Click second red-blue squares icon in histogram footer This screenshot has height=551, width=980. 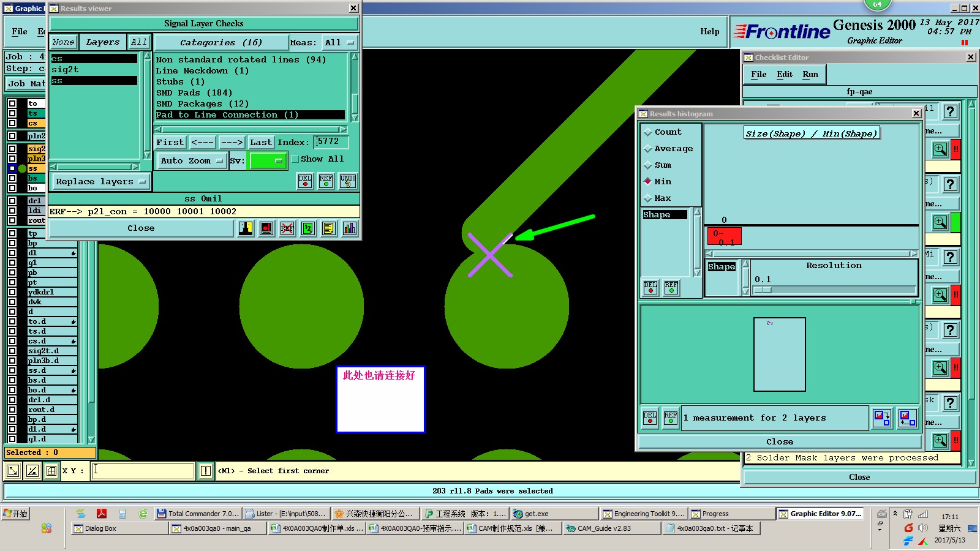(x=908, y=418)
